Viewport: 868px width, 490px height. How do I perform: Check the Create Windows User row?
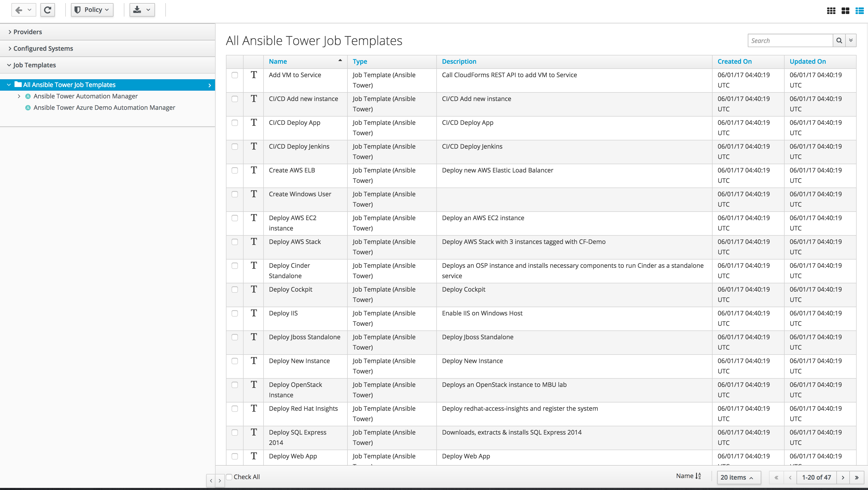click(234, 194)
